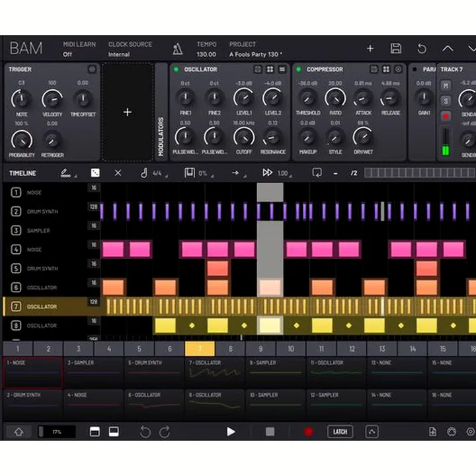Click the automation curve icon beside Latch
This screenshot has height=476, width=476.
pos(372,432)
